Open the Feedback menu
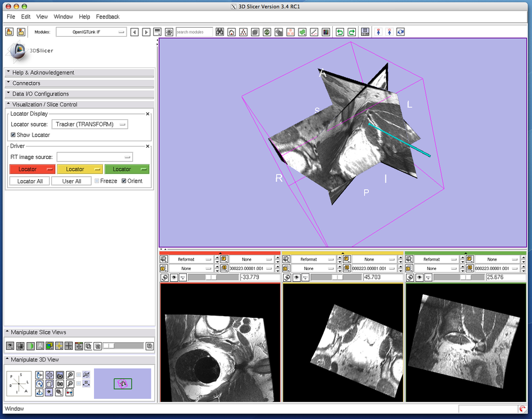532x419 pixels. (x=107, y=17)
